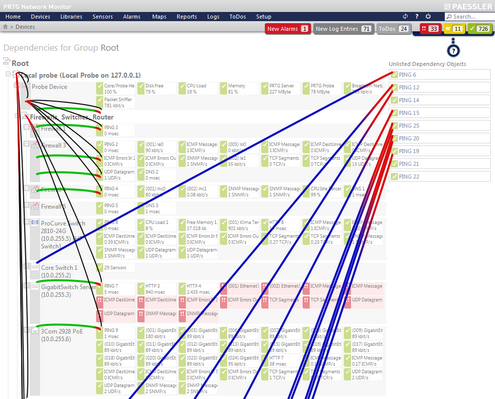Collapse the GigabitSwitch Server node
The width and height of the screenshot is (495, 399).
point(26,285)
